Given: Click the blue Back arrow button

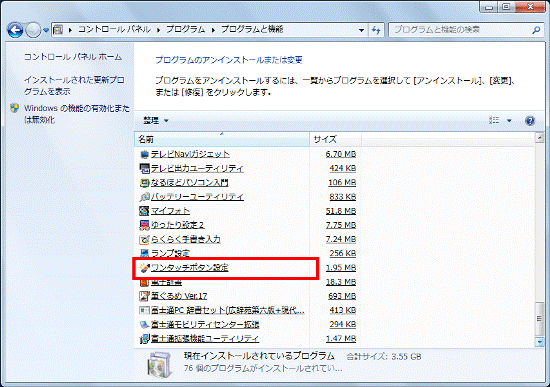Looking at the screenshot, I should 15,30.
